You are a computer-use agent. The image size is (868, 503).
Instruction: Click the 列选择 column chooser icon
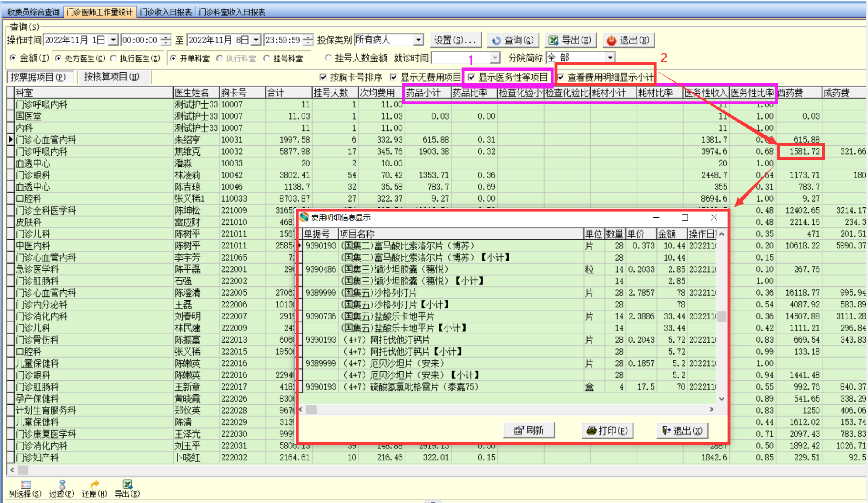click(x=25, y=485)
